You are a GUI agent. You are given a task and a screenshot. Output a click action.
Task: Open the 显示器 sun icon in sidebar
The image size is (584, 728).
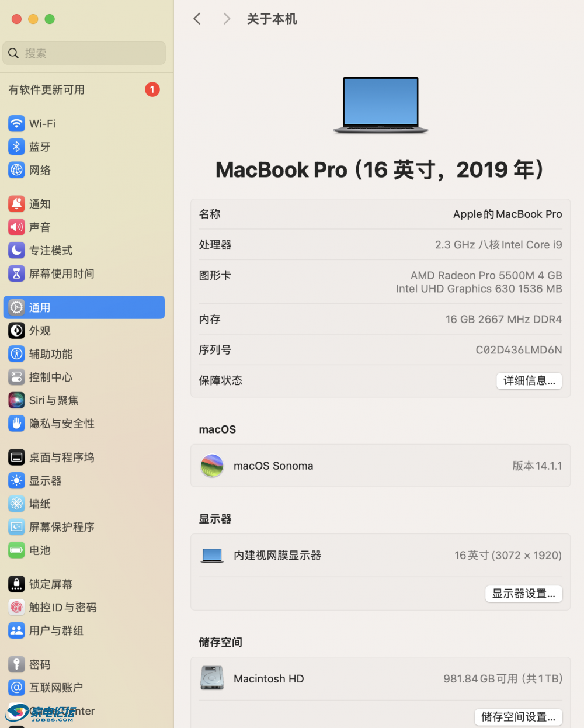[16, 481]
